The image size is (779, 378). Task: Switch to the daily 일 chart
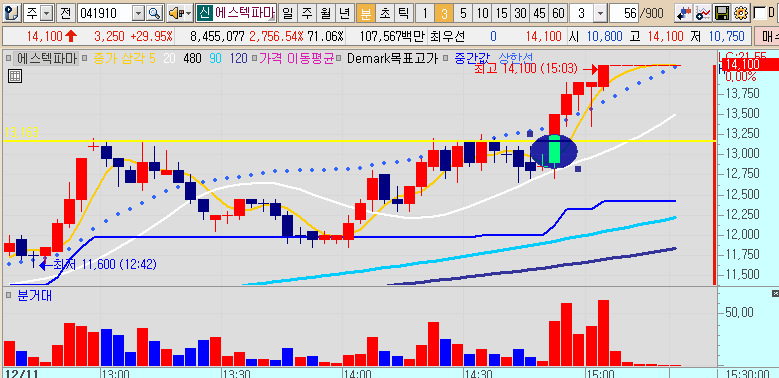click(287, 13)
